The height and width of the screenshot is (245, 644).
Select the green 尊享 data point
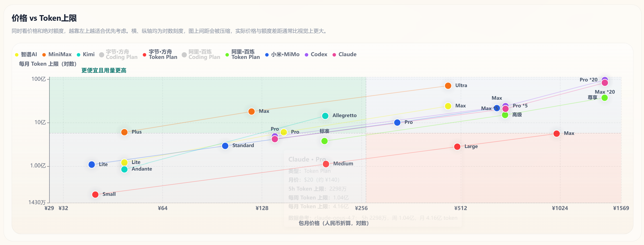point(605,98)
